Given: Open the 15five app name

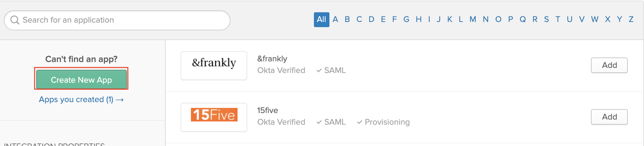Looking at the screenshot, I should pyautogui.click(x=268, y=110).
